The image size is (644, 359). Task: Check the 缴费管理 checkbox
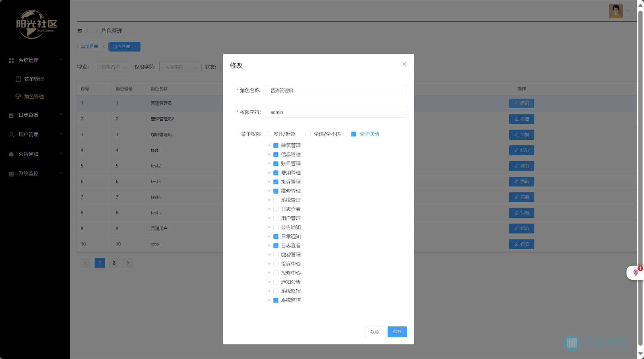click(276, 255)
